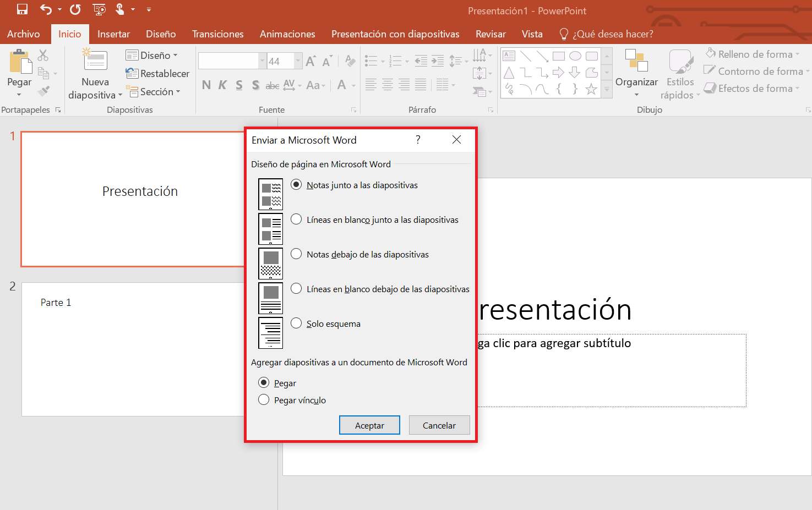Open the Archivo tab
This screenshot has height=510, width=812.
(x=24, y=34)
